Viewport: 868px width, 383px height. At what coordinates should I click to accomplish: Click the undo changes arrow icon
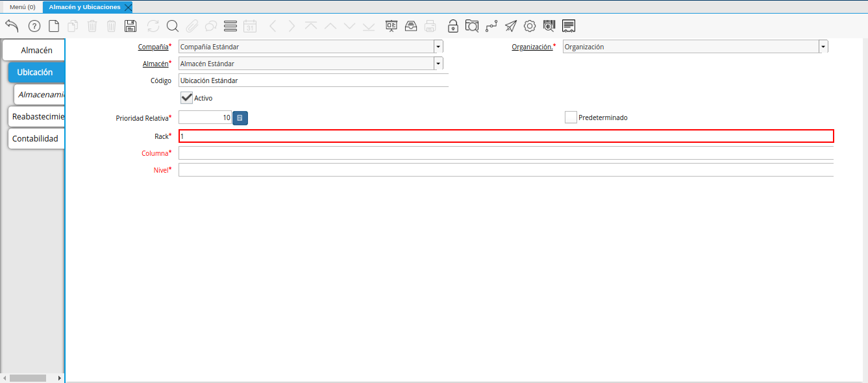point(12,26)
